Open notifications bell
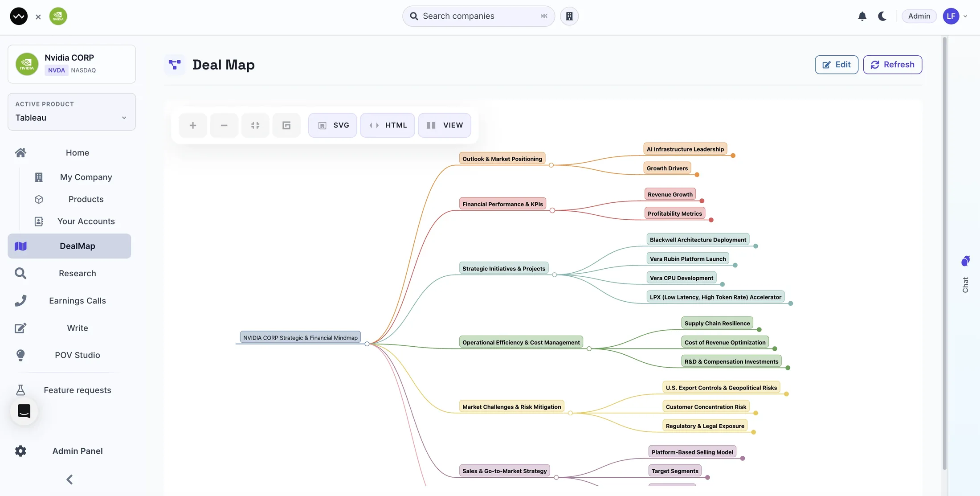980x496 pixels. click(x=862, y=16)
